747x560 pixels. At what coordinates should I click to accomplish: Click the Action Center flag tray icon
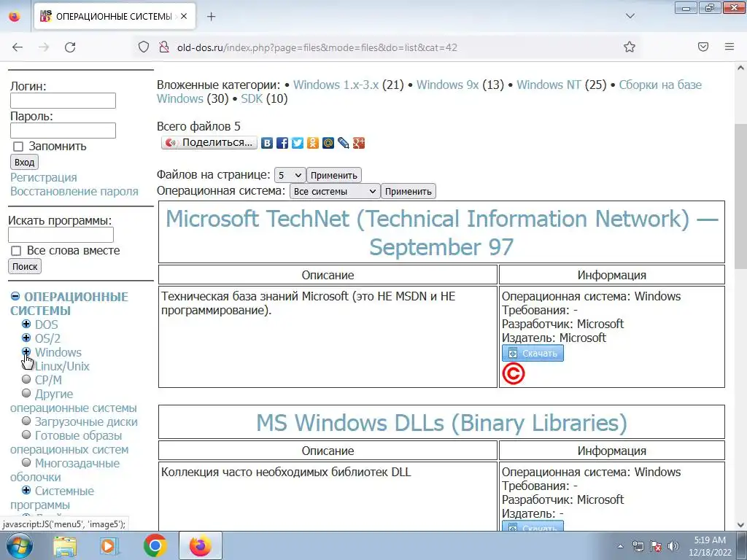pos(656,546)
